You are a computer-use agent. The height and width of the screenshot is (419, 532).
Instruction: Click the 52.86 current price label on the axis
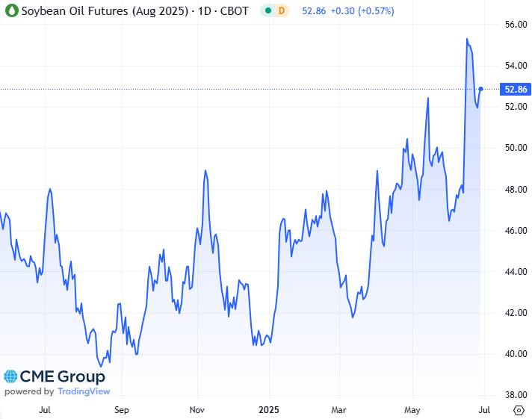515,89
